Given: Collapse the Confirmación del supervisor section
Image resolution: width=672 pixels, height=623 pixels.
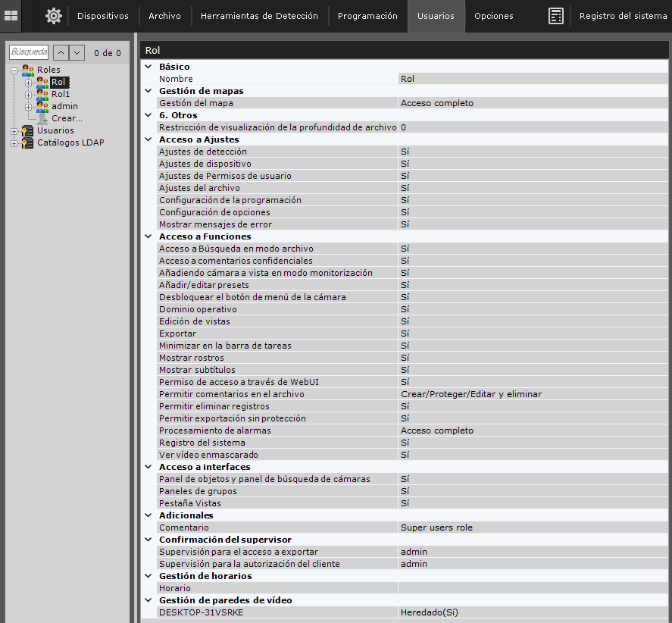Looking at the screenshot, I should (148, 540).
